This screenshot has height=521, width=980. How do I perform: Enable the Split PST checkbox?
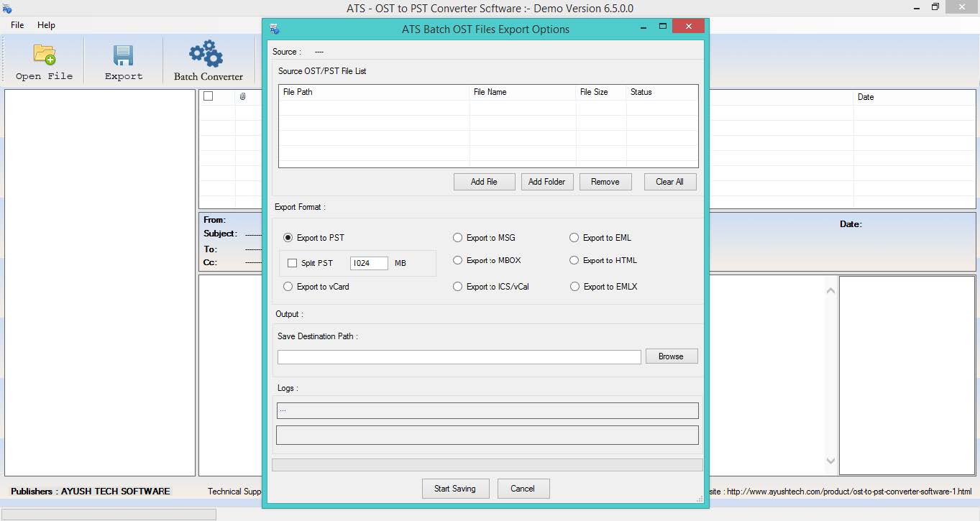292,263
